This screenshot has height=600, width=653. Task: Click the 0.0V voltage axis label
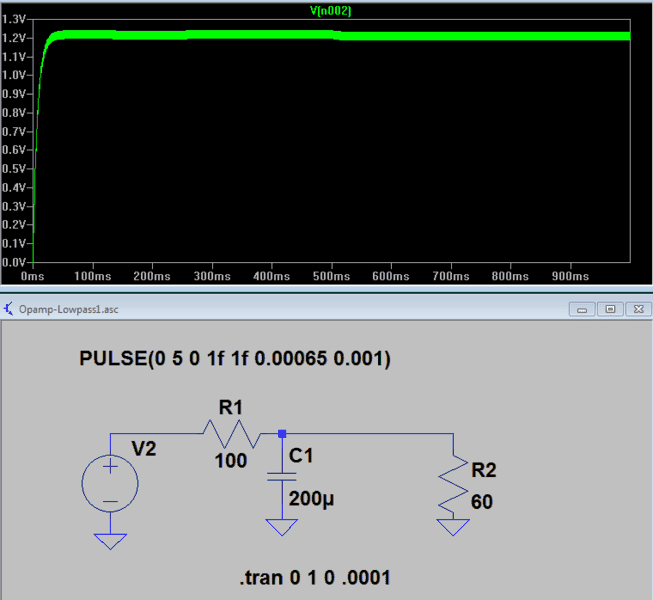tap(14, 262)
